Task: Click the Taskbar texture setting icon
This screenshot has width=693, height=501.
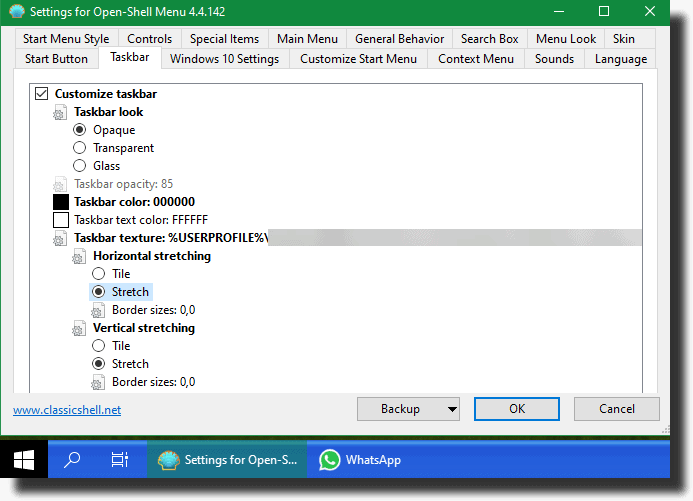Action: point(60,238)
